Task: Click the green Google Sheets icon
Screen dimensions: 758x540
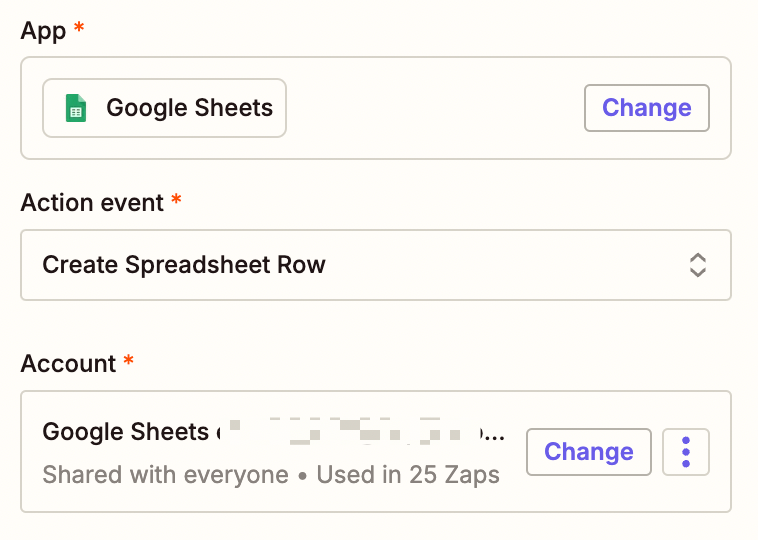Action: (x=75, y=108)
